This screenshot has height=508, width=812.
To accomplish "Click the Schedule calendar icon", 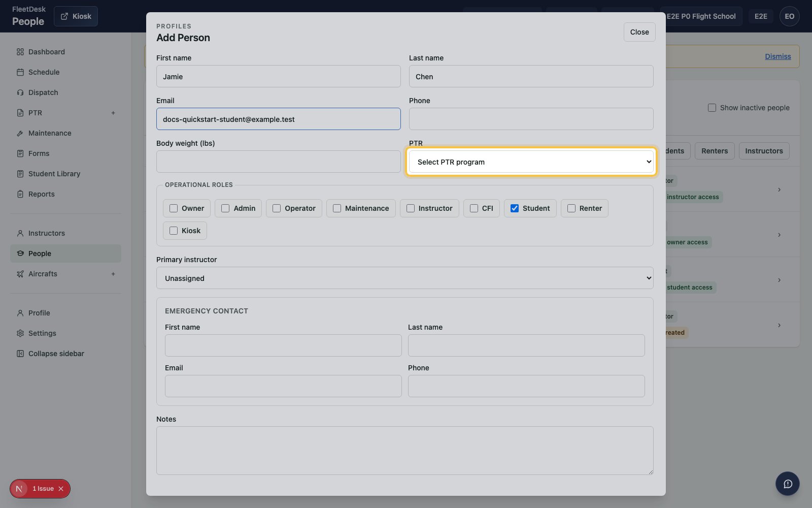I will tap(20, 72).
